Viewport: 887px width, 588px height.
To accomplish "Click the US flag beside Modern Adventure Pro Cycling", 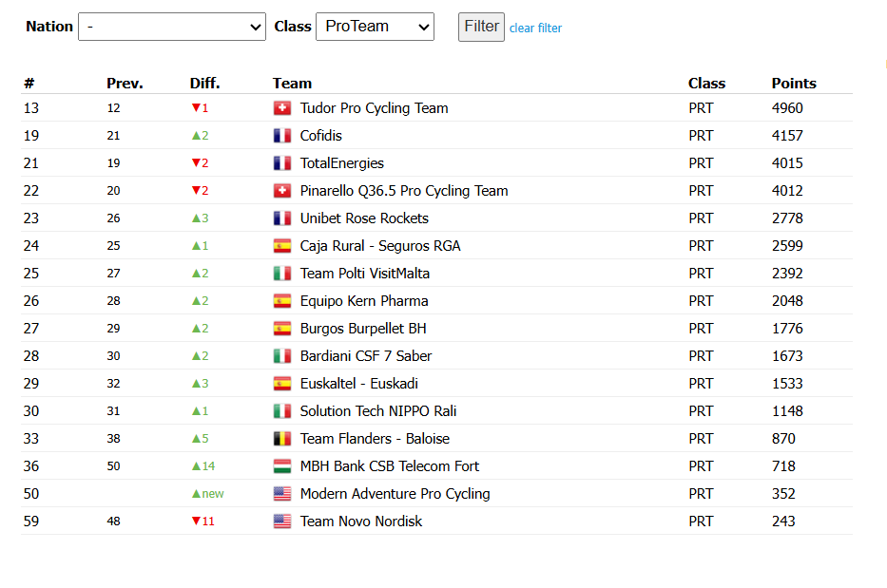I will pyautogui.click(x=281, y=494).
